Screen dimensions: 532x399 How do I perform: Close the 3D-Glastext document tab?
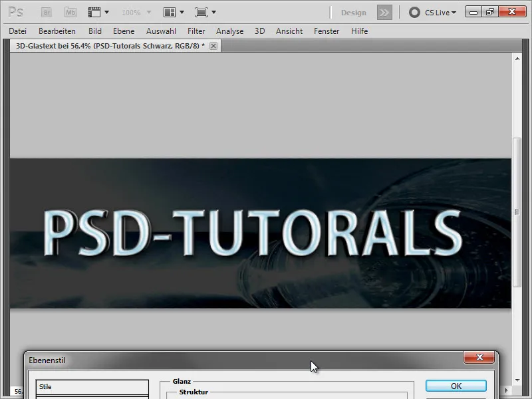[x=213, y=46]
